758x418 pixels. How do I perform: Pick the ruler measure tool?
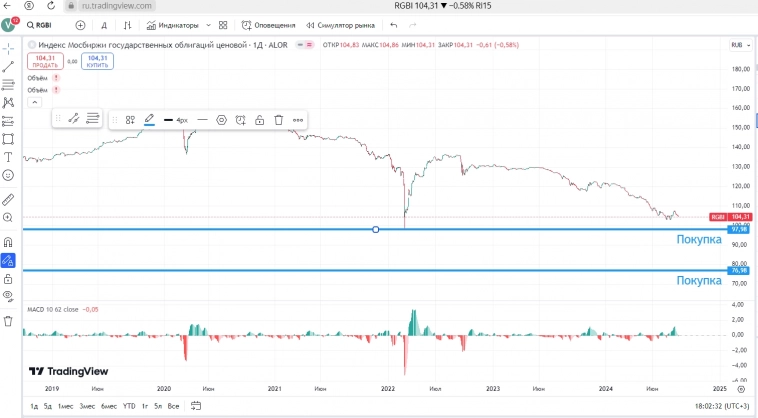tap(8, 199)
